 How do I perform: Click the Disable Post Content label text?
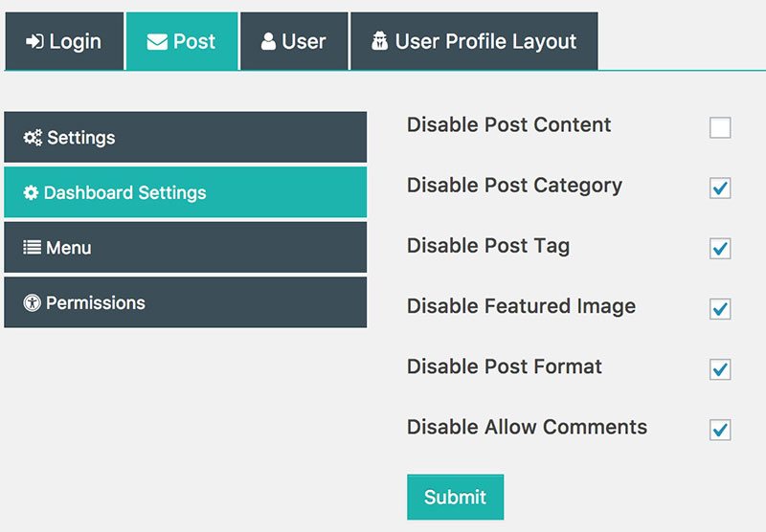508,125
